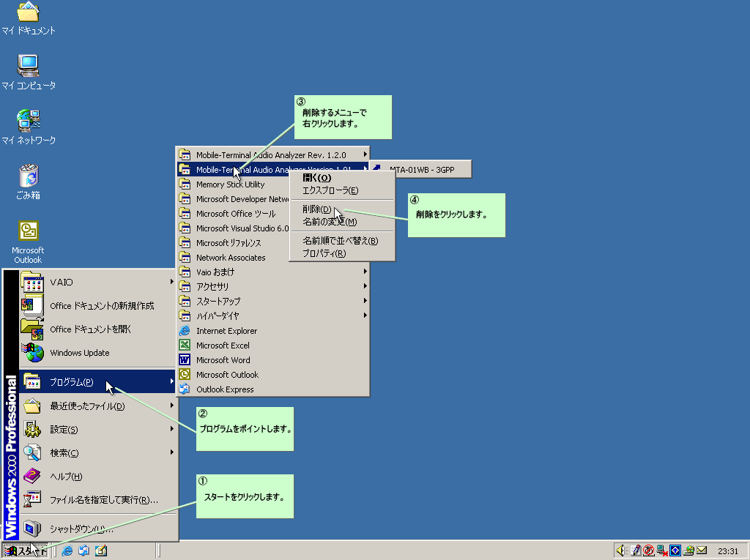Choose 削除(D) in the context menu
The image size is (750, 560).
coord(342,209)
